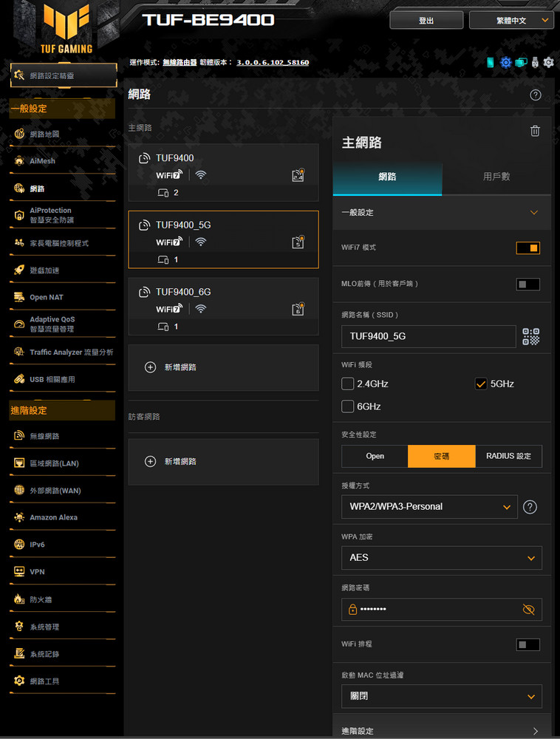Switch to the 用戶數 tab

point(496,177)
